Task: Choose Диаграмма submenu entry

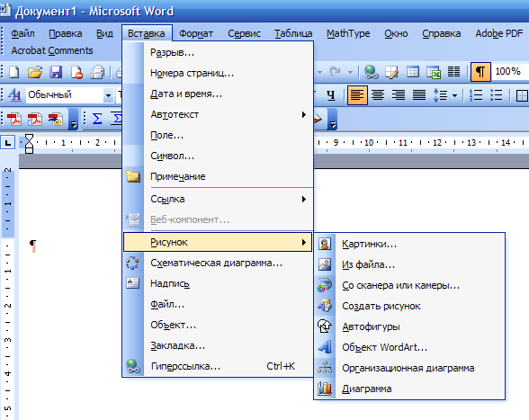Action: tap(409, 389)
